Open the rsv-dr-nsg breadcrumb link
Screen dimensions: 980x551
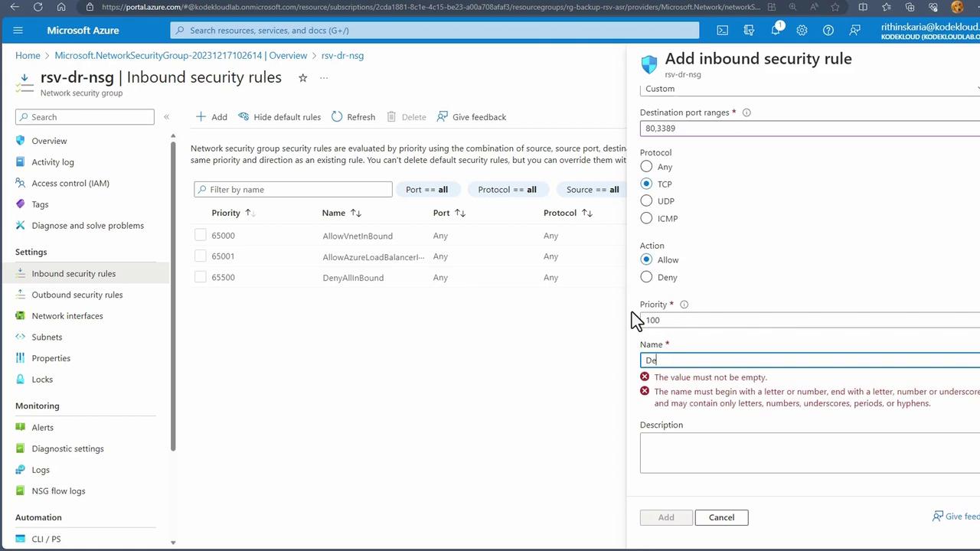(342, 56)
